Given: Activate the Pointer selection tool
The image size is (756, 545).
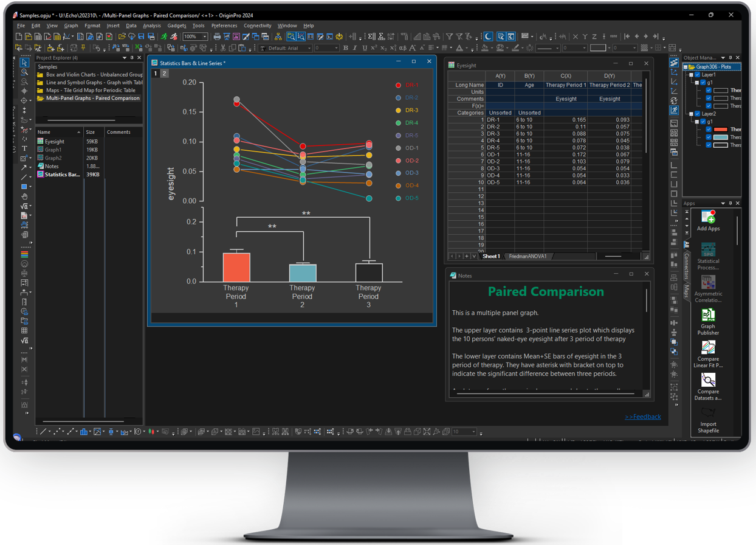Looking at the screenshot, I should (24, 63).
